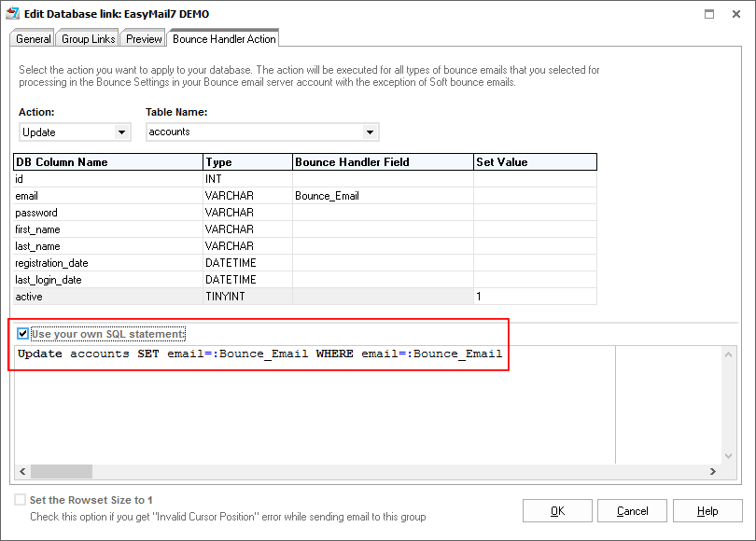Image resolution: width=756 pixels, height=541 pixels.
Task: Enable Set the Rowset Size to 1
Action: (x=21, y=500)
